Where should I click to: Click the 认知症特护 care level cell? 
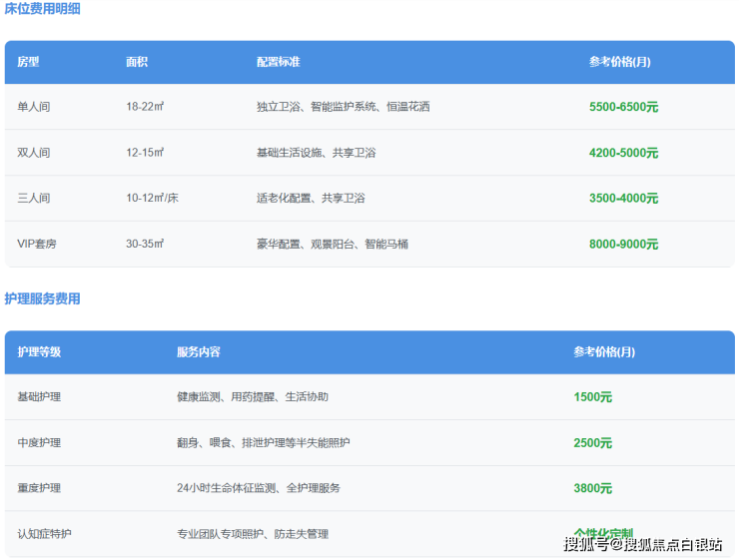click(44, 534)
